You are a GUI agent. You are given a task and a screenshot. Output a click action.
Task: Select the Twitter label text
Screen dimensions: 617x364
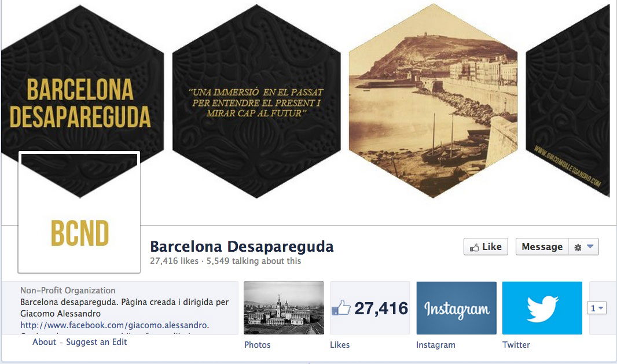[x=516, y=345]
